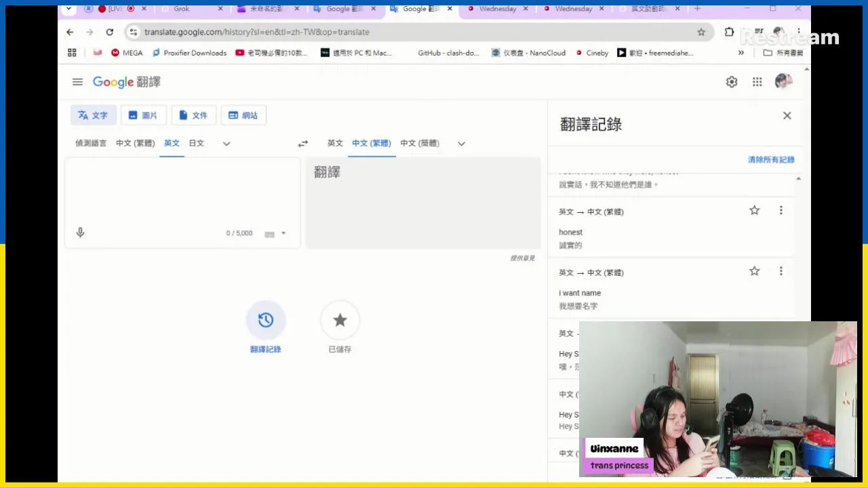Click the Google 翻譯 logo
Screen dimensions: 868x488
coord(127,82)
